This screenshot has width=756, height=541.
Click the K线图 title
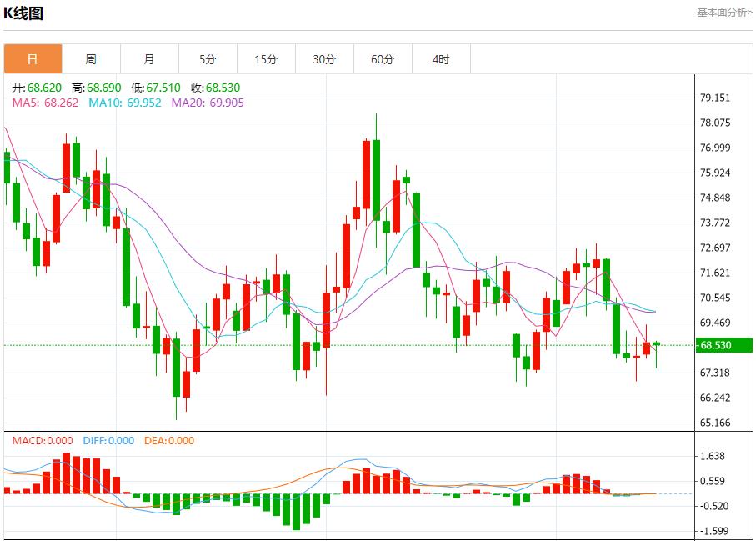23,13
